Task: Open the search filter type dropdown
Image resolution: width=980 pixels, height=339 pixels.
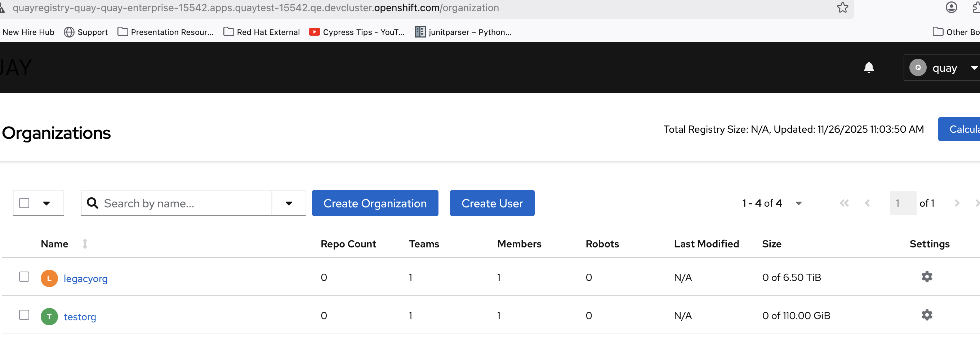Action: click(289, 203)
